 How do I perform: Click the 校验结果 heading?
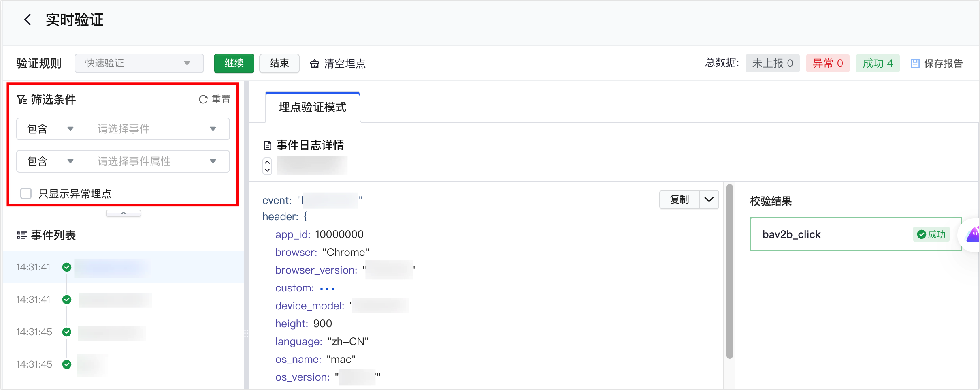tap(771, 201)
